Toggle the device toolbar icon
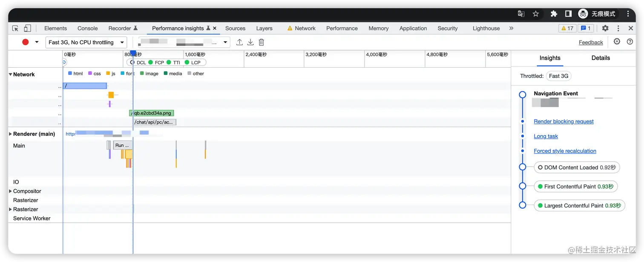The height and width of the screenshot is (262, 644). click(x=27, y=28)
